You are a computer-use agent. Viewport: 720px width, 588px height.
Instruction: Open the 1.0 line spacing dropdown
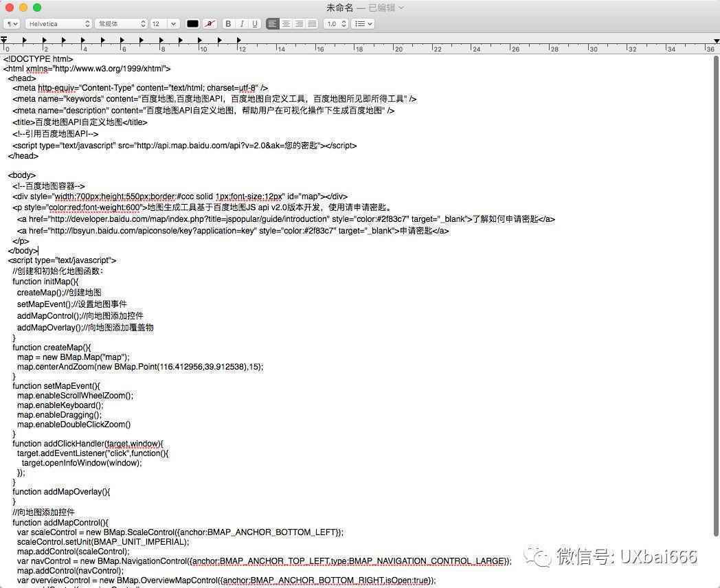tap(336, 24)
